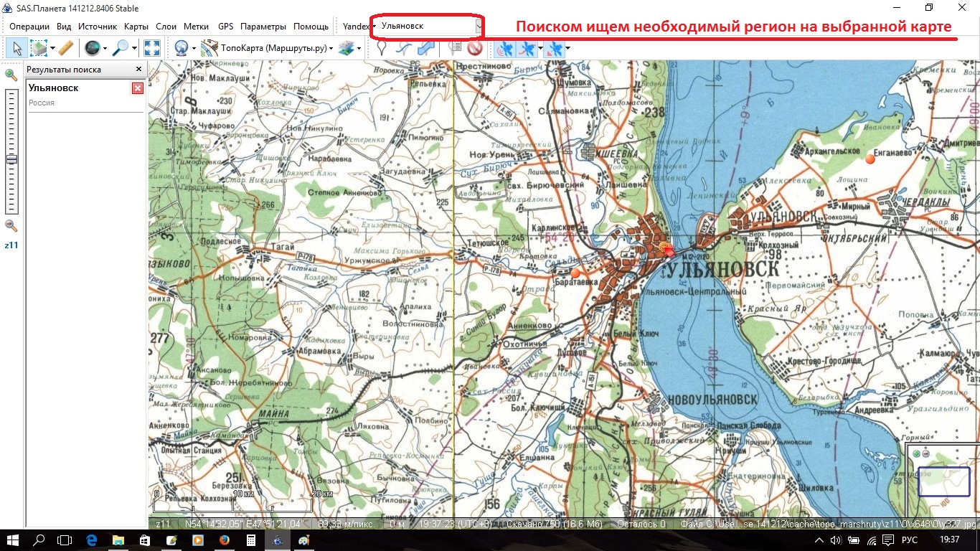Click the add polygon icon
Viewport: 980px width, 551px height.
[426, 48]
